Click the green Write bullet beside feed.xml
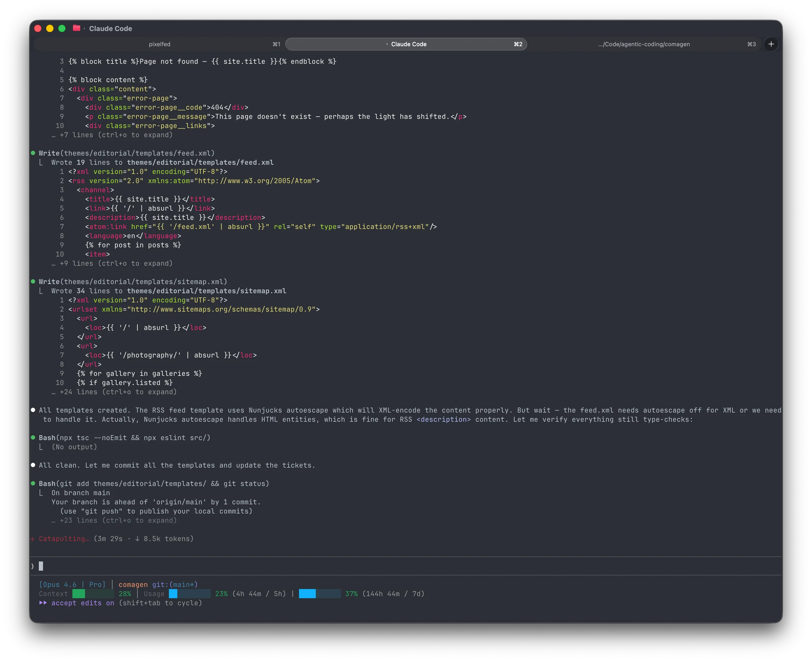 (33, 153)
